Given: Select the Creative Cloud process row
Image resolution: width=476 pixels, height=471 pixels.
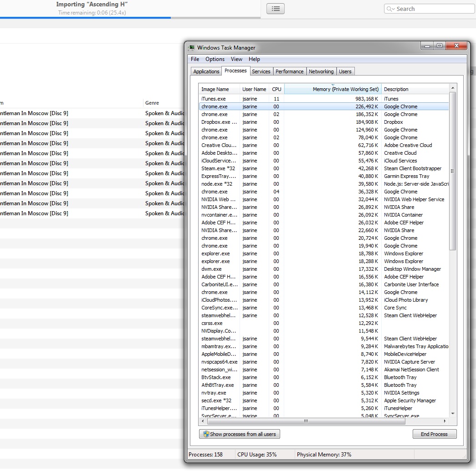Looking at the screenshot, I should coord(323,145).
